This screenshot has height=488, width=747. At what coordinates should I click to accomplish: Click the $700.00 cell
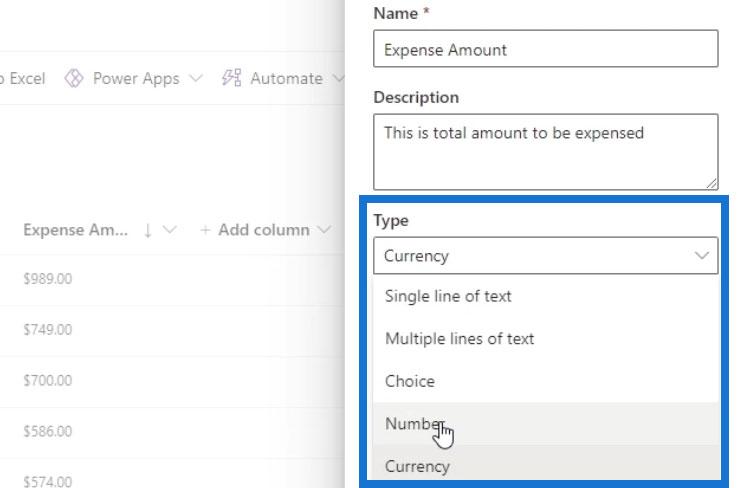(48, 381)
